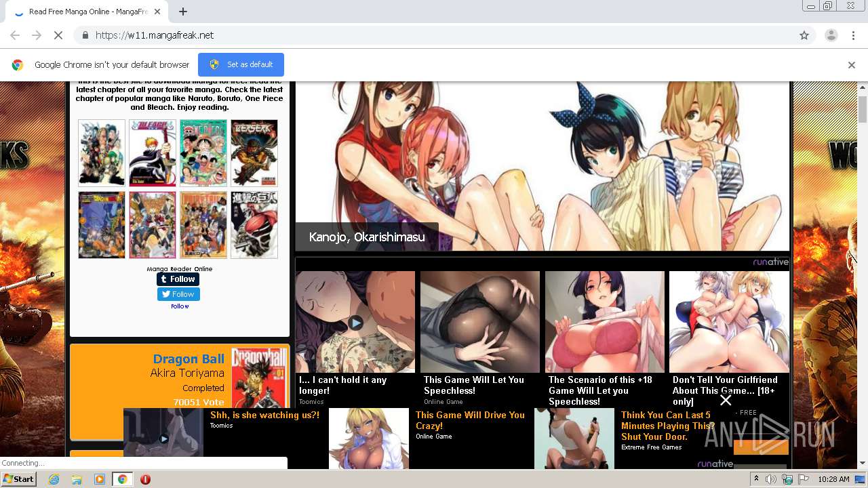Stop loading the page
The height and width of the screenshot is (488, 868).
click(58, 35)
